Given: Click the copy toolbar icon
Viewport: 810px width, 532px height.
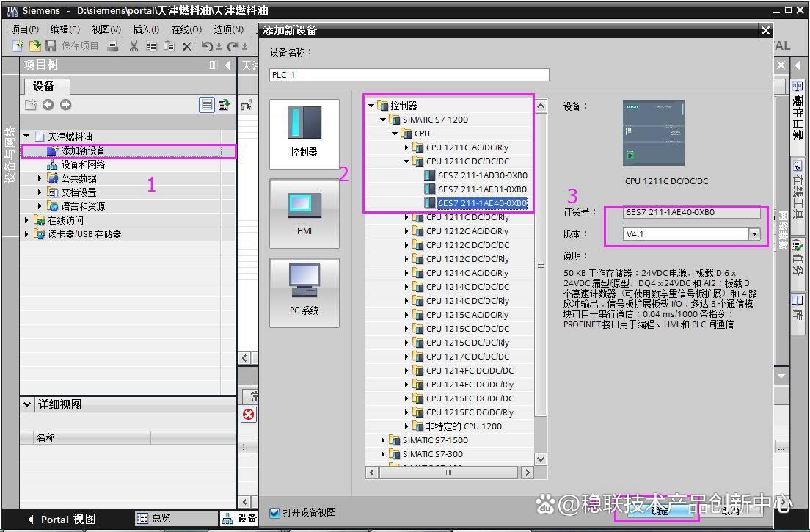Looking at the screenshot, I should [151, 46].
